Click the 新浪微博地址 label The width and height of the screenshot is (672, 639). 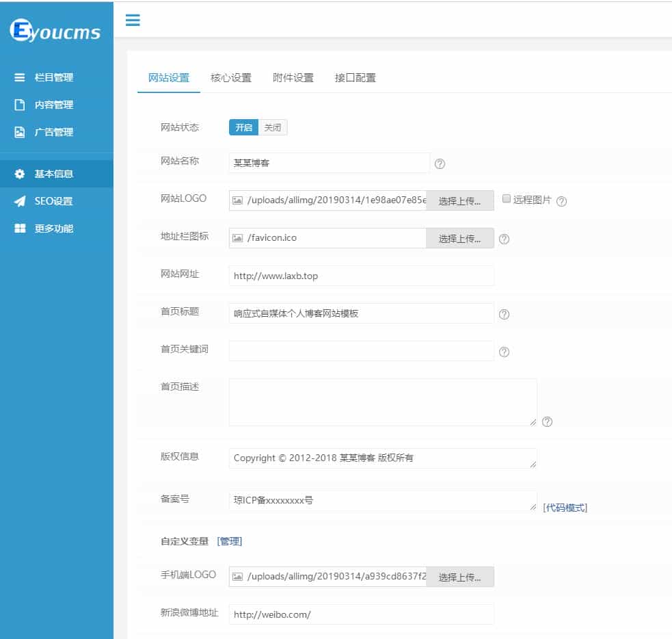tap(189, 612)
